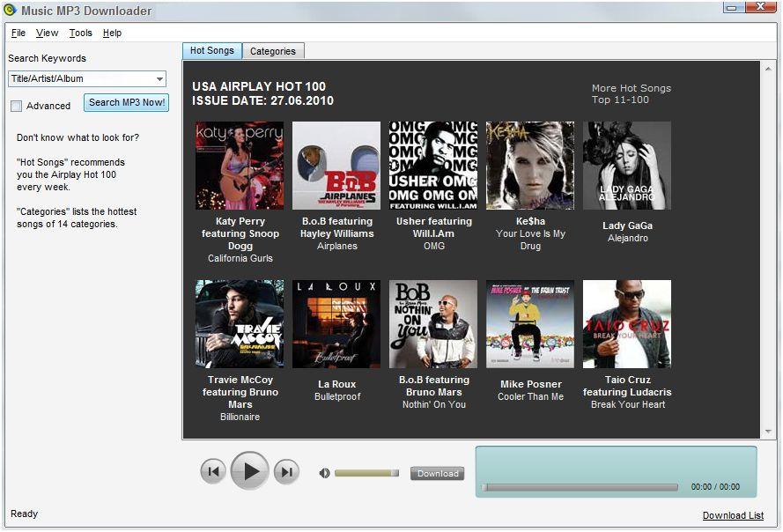Click the previous track button
783x532 pixels.
[213, 471]
